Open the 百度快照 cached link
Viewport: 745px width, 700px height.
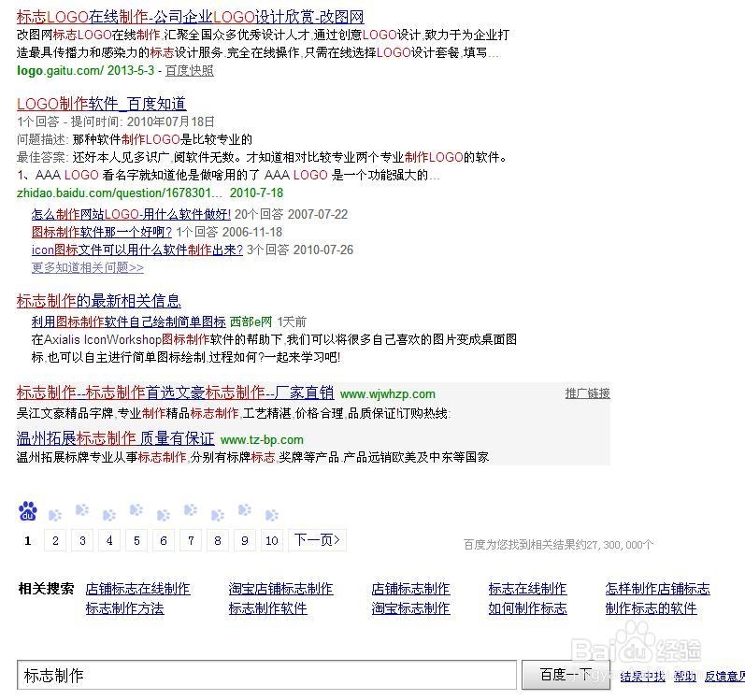click(x=189, y=71)
